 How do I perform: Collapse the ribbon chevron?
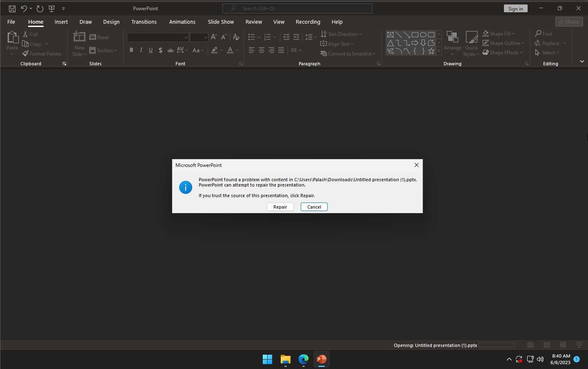pyautogui.click(x=582, y=61)
